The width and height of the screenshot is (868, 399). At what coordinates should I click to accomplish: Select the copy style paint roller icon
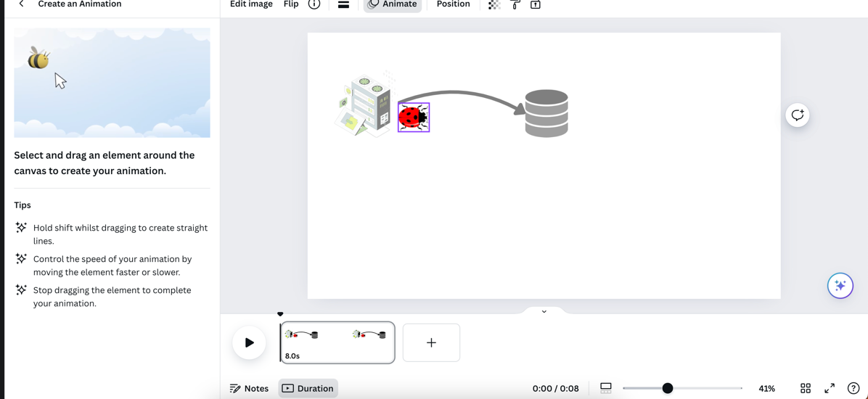pos(515,4)
